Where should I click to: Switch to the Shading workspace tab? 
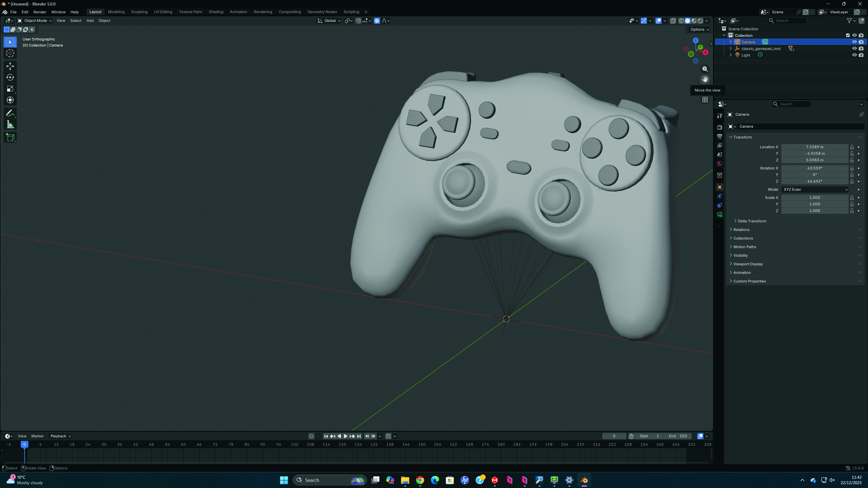pos(216,12)
